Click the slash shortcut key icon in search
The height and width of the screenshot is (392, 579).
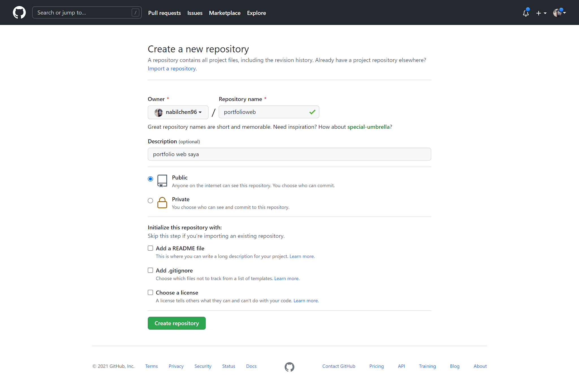click(135, 13)
